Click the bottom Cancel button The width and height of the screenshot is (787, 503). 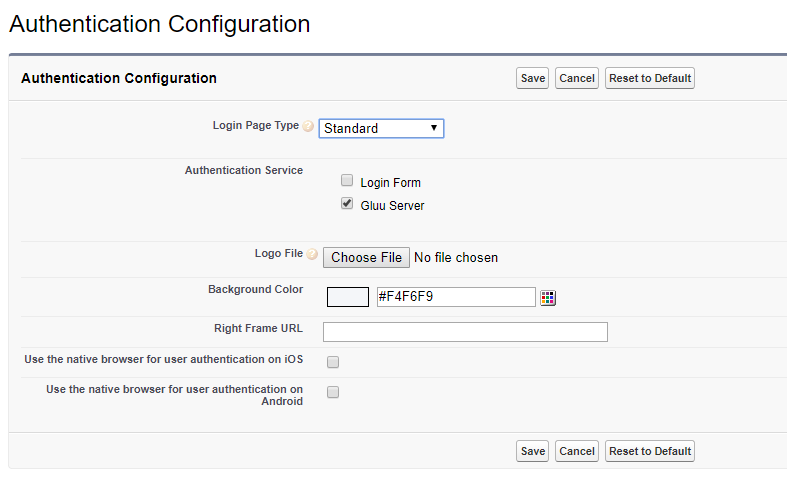point(576,451)
